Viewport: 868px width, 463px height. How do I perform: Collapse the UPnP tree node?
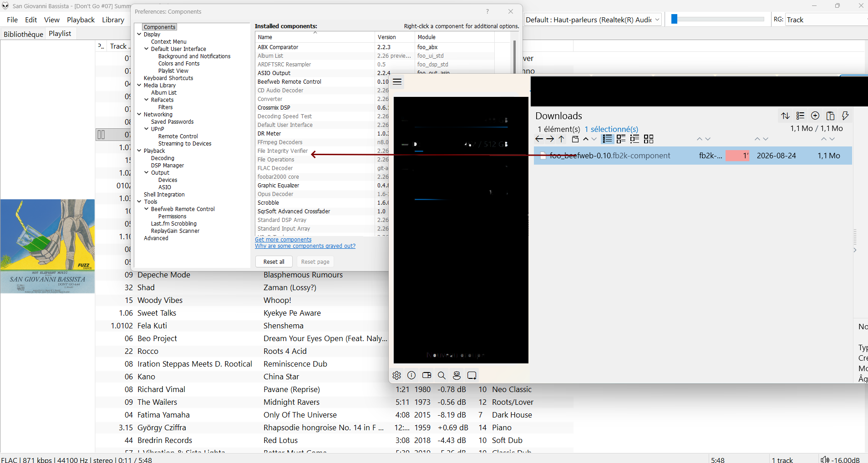coord(147,129)
